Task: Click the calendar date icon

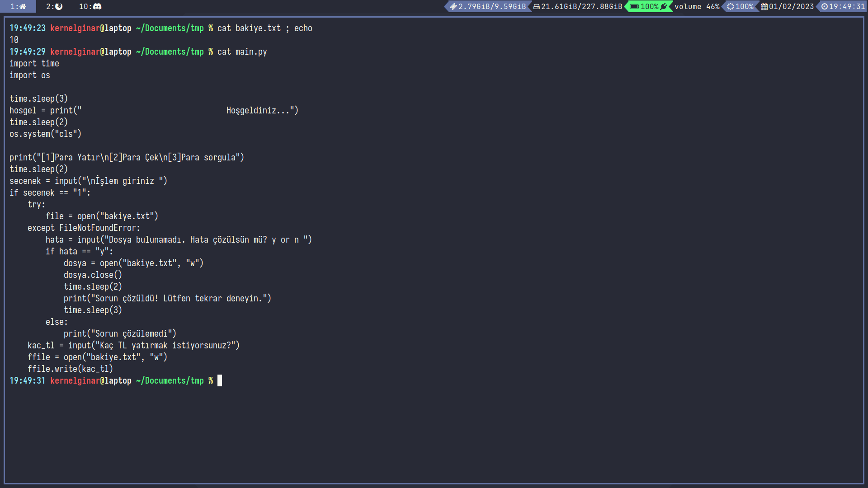Action: pos(764,6)
